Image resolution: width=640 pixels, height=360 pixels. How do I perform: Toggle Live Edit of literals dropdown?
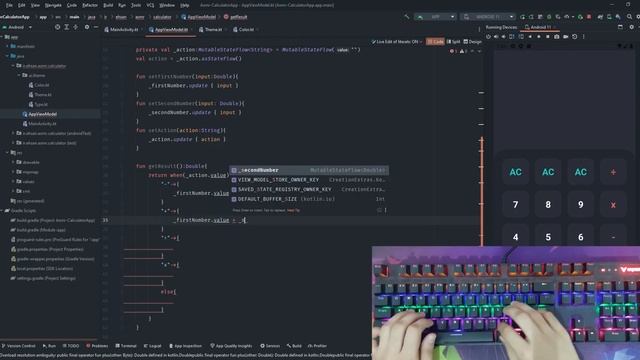(x=397, y=42)
